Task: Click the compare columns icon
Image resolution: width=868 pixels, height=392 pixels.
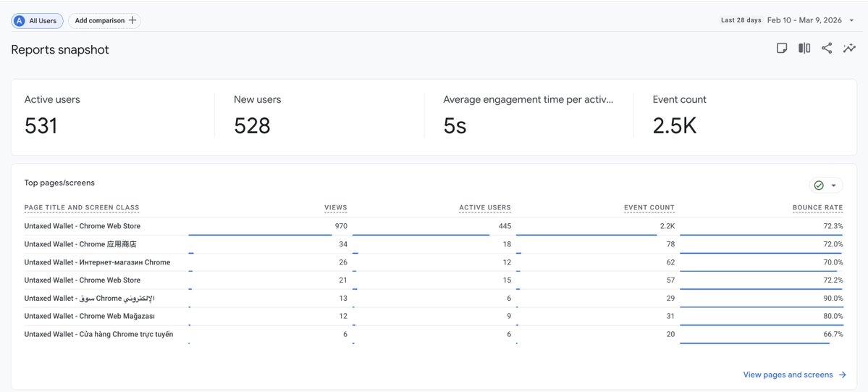Action: coord(804,49)
